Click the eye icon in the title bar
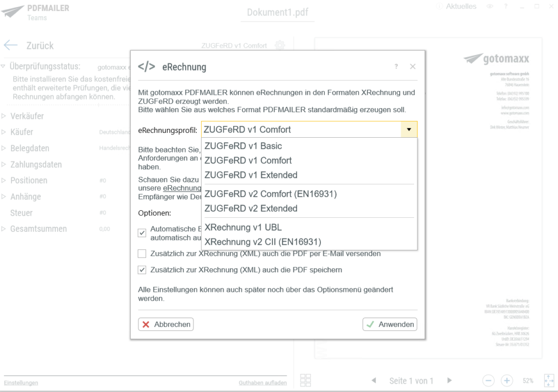 490,7
